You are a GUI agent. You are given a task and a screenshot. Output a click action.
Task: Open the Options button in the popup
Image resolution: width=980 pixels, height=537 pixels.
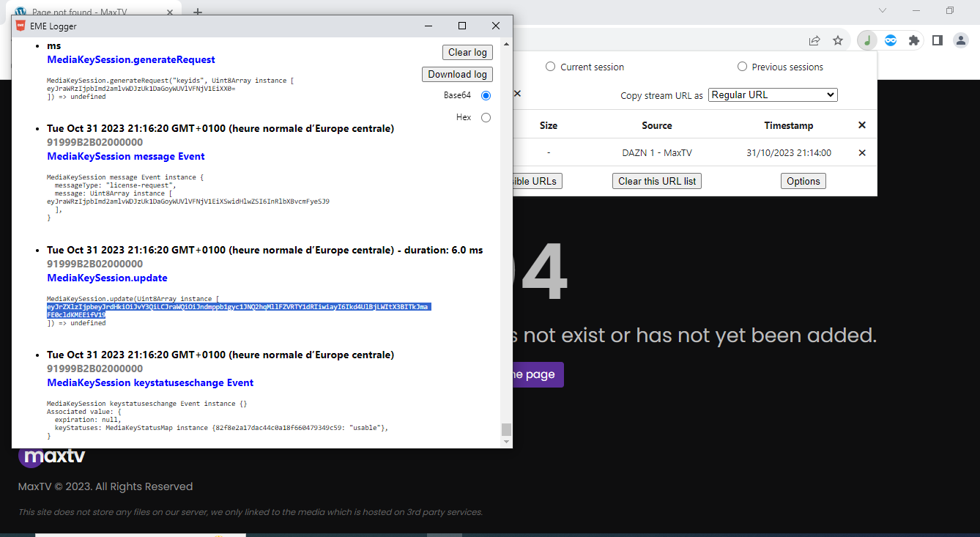(803, 181)
